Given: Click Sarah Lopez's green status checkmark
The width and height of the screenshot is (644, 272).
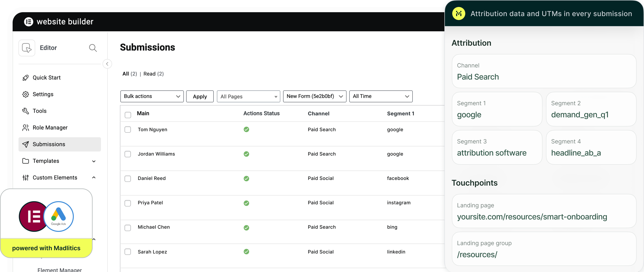Looking at the screenshot, I should [247, 252].
